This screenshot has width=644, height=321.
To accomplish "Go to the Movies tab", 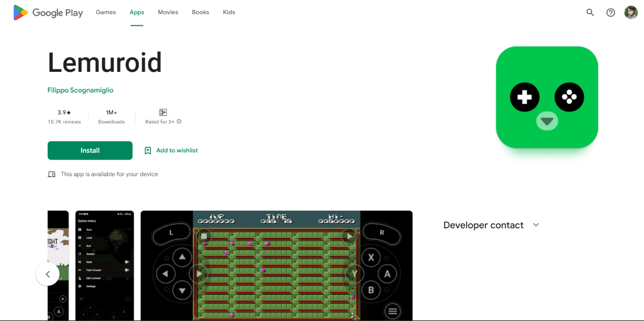I will click(168, 12).
